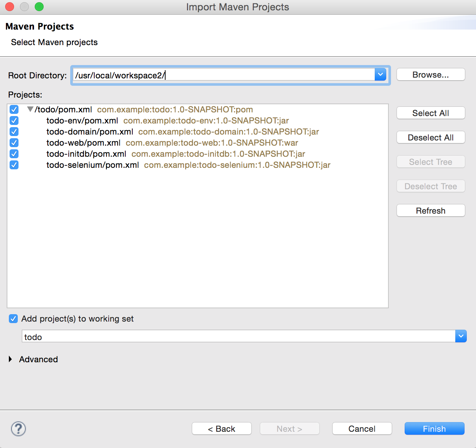476x448 pixels.
Task: Click Select All
Action: (431, 113)
